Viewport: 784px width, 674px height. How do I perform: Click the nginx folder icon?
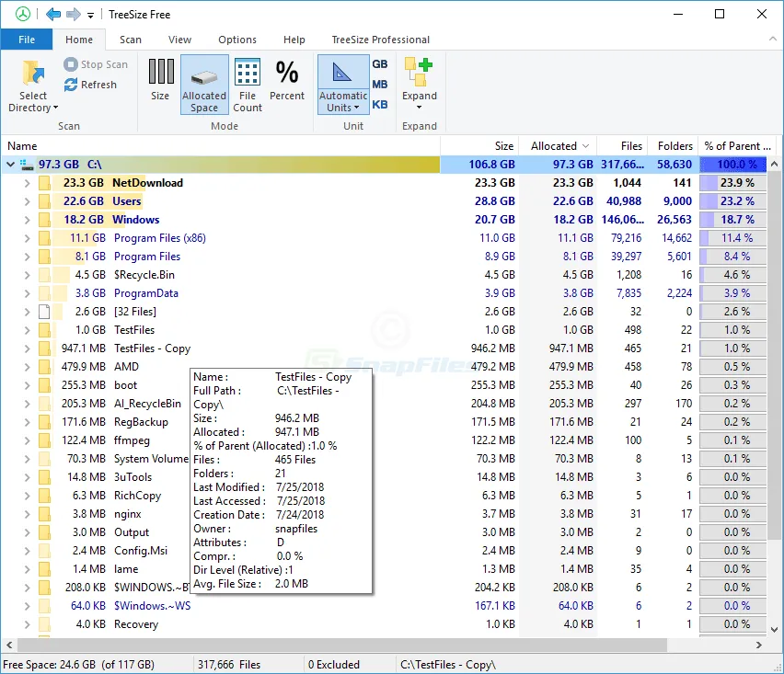[44, 514]
